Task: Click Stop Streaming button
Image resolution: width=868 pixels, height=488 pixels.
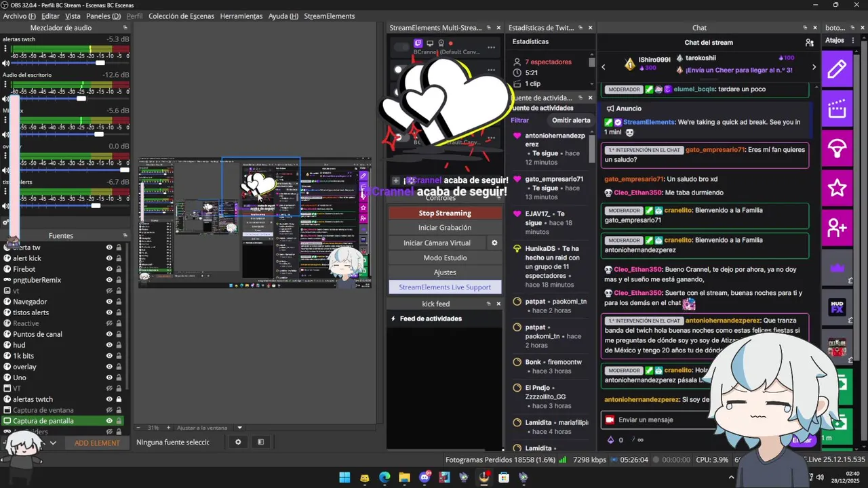Action: coord(445,213)
